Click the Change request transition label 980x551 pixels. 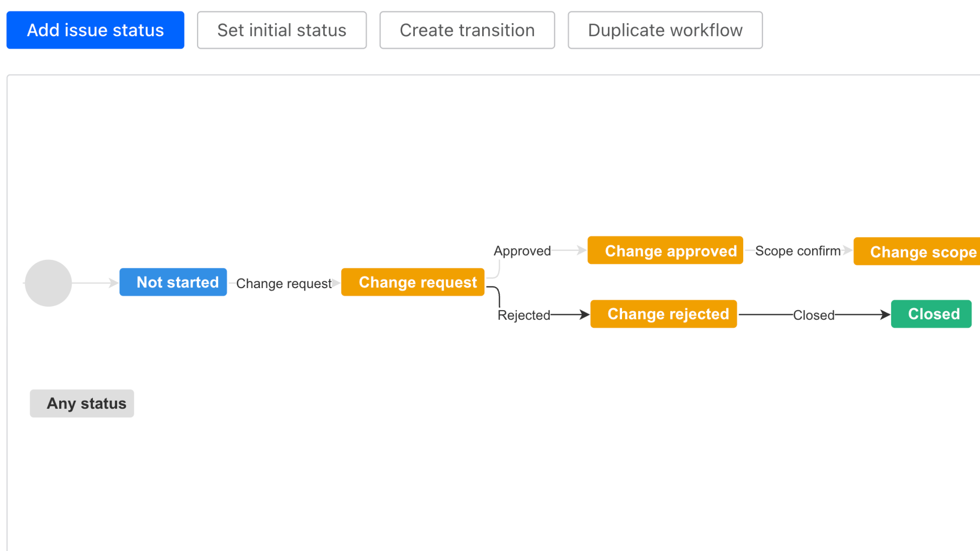point(283,283)
